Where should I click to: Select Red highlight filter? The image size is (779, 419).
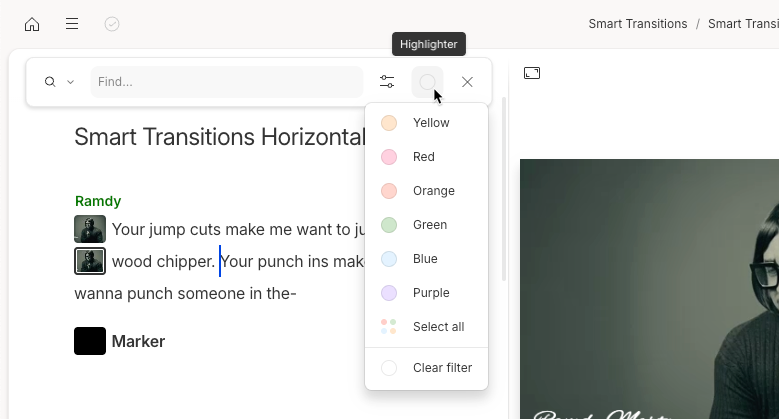coord(426,157)
